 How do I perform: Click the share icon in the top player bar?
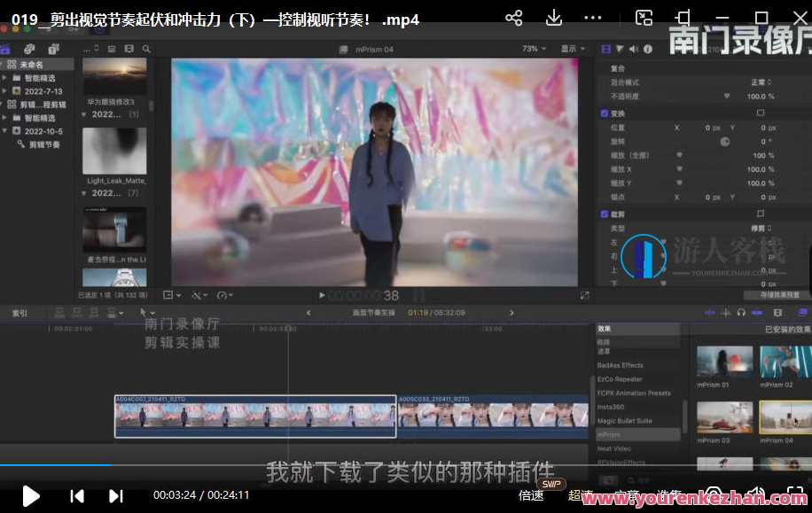[x=513, y=18]
